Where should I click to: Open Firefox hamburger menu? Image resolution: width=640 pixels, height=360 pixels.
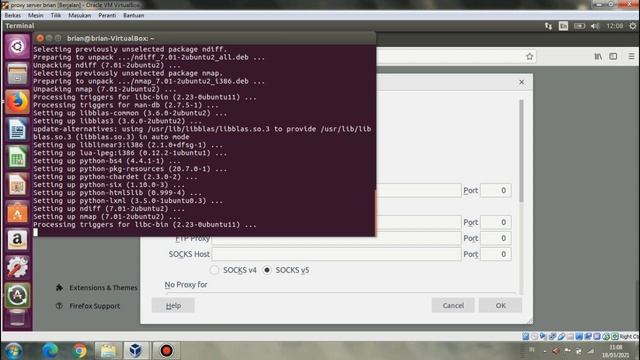(x=631, y=57)
